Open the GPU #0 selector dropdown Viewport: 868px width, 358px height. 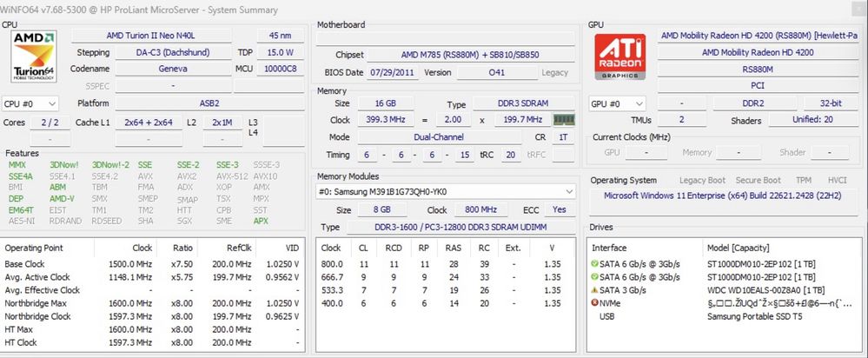point(618,103)
